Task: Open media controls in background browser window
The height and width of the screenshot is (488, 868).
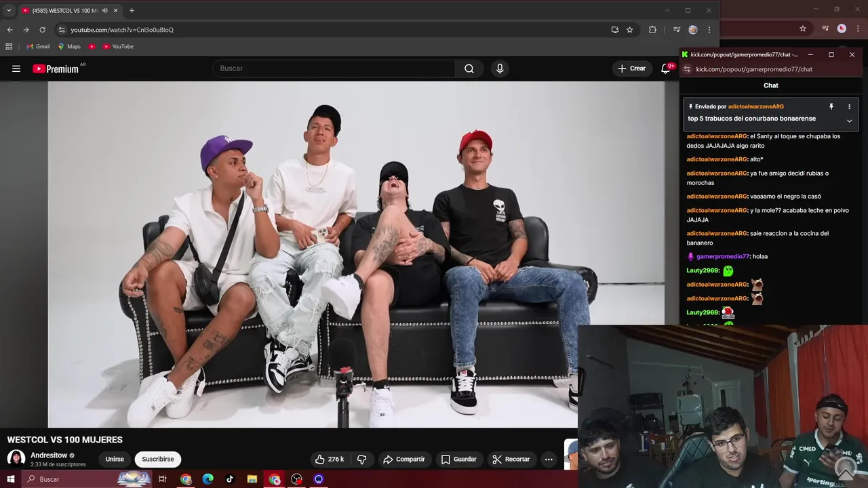Action: click(x=825, y=28)
